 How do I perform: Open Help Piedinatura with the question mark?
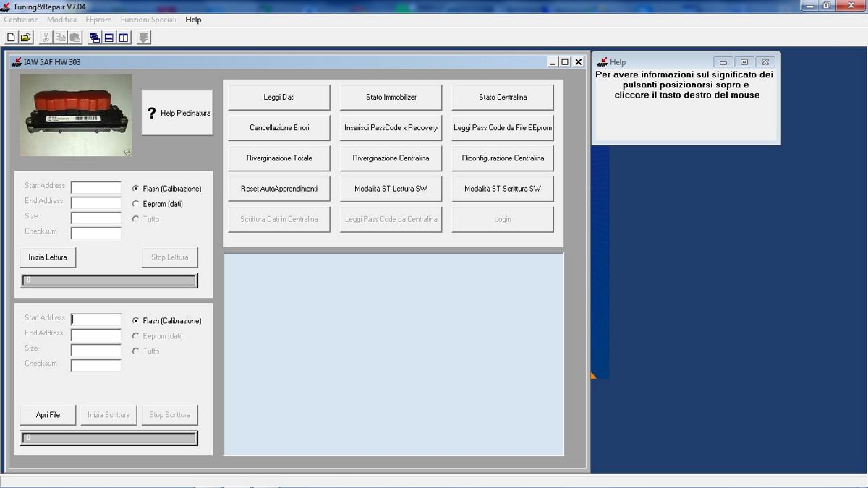[177, 113]
